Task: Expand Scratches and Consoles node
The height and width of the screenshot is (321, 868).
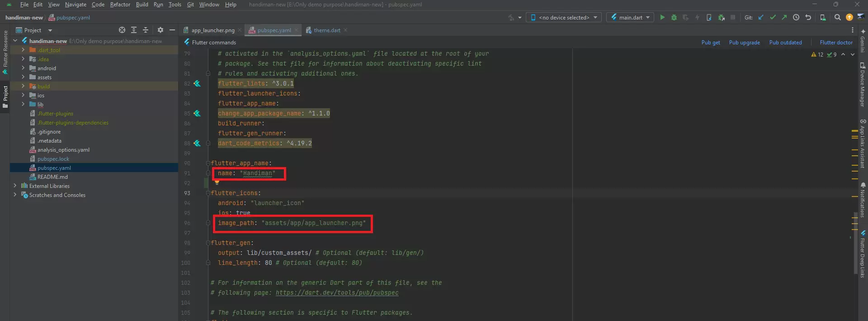Action: tap(15, 195)
